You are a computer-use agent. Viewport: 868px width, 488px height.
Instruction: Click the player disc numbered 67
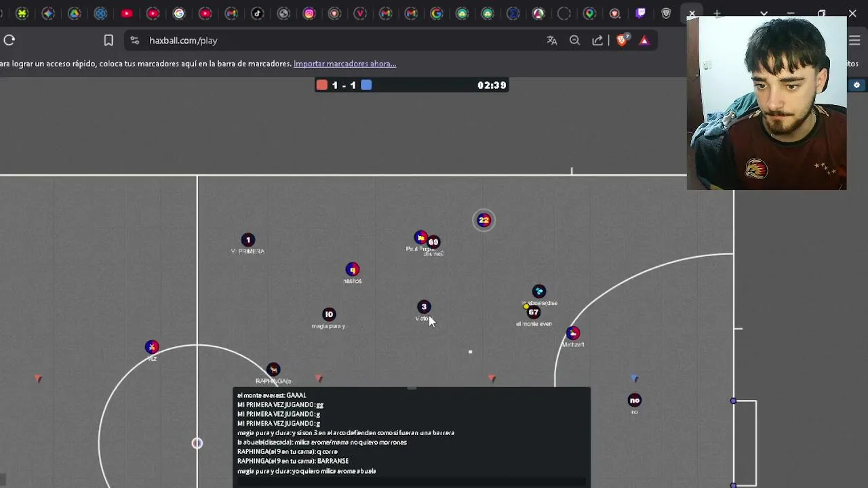(534, 312)
